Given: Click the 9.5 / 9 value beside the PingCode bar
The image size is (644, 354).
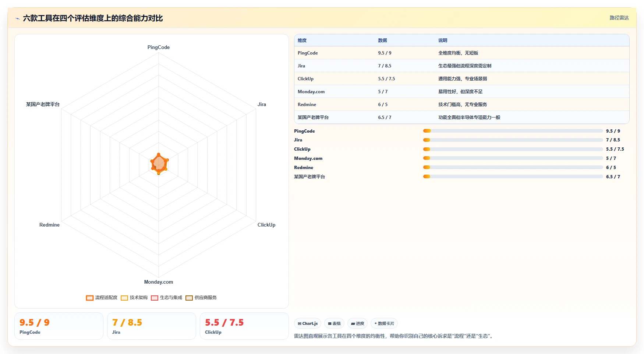Looking at the screenshot, I should point(613,131).
